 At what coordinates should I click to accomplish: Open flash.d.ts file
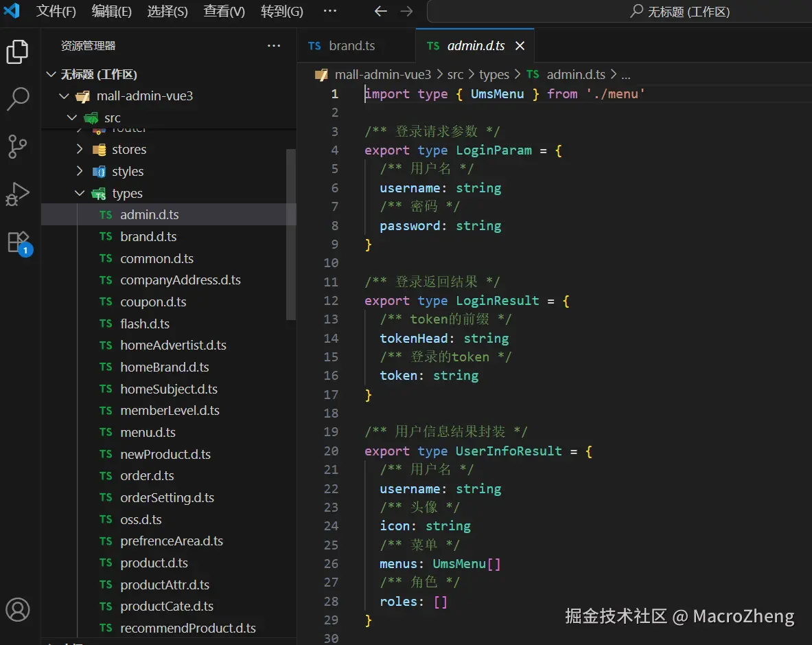click(x=169, y=324)
